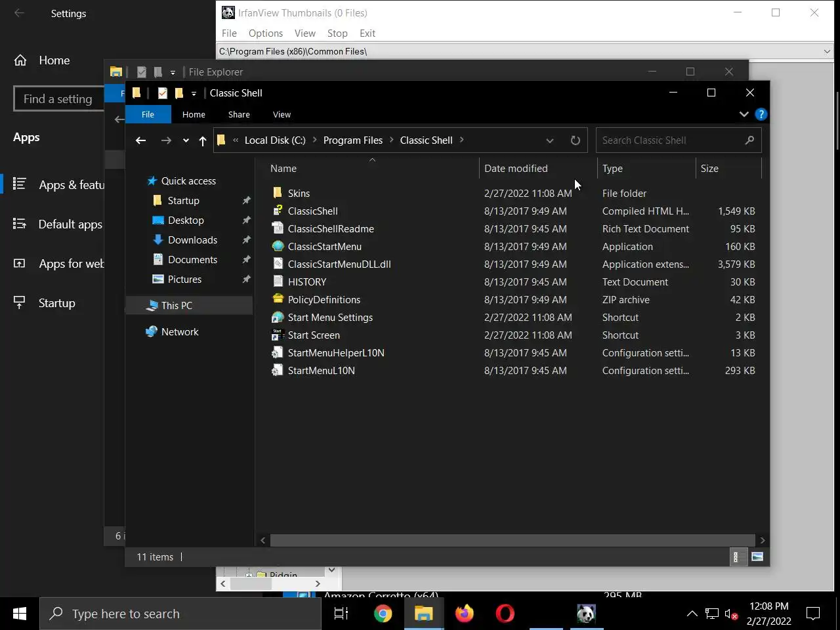
Task: Expand the ribbon with the chevron
Action: click(744, 114)
